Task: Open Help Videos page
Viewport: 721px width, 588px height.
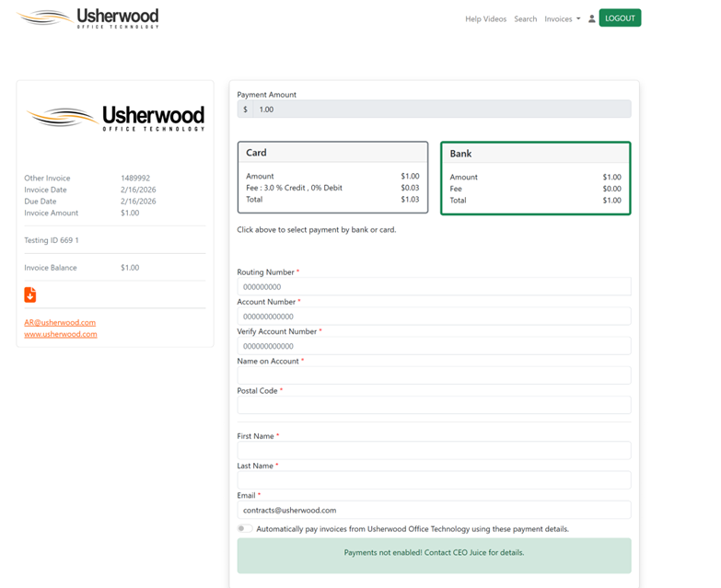Action: click(x=485, y=18)
